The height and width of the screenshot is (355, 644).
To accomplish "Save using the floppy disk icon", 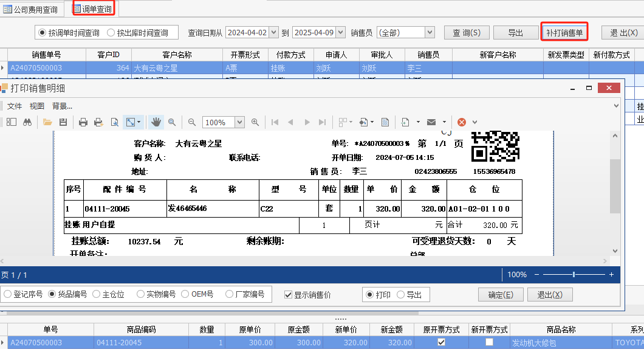I will [63, 122].
